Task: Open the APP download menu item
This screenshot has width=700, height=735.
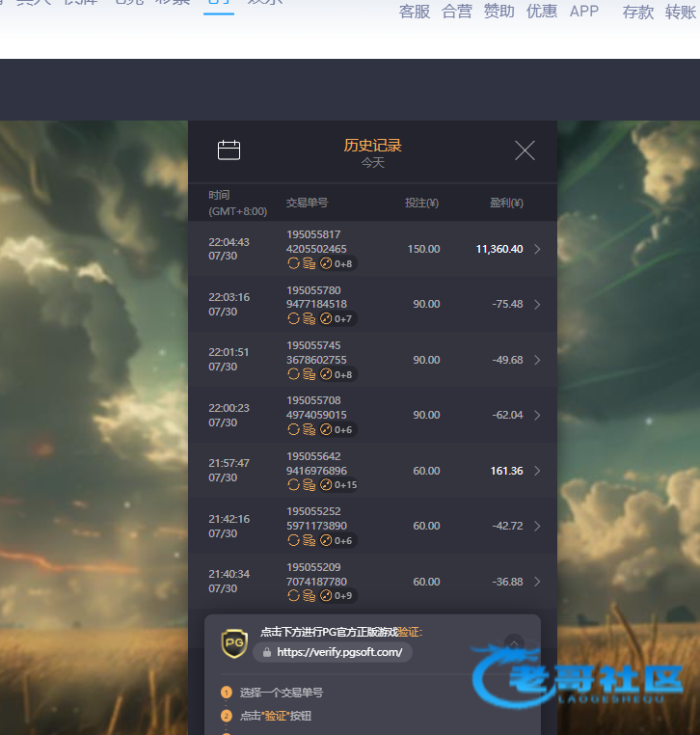Action: point(584,12)
